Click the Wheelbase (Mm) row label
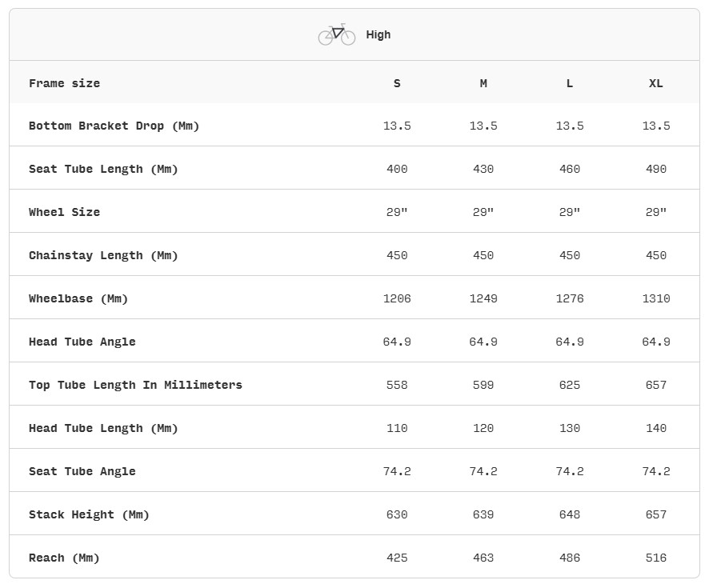The image size is (709, 588). click(x=78, y=298)
